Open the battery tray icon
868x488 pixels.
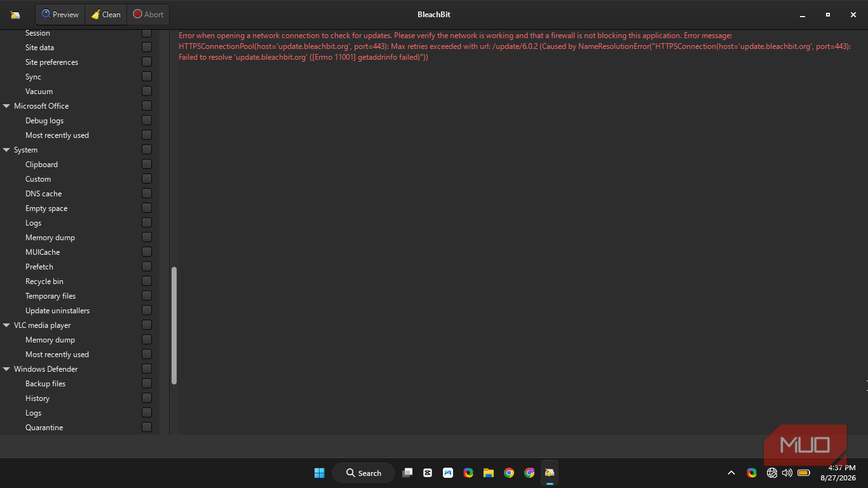tap(803, 473)
